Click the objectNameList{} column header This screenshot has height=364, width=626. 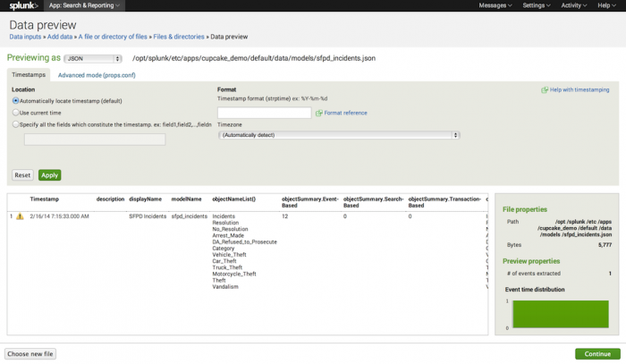click(234, 199)
